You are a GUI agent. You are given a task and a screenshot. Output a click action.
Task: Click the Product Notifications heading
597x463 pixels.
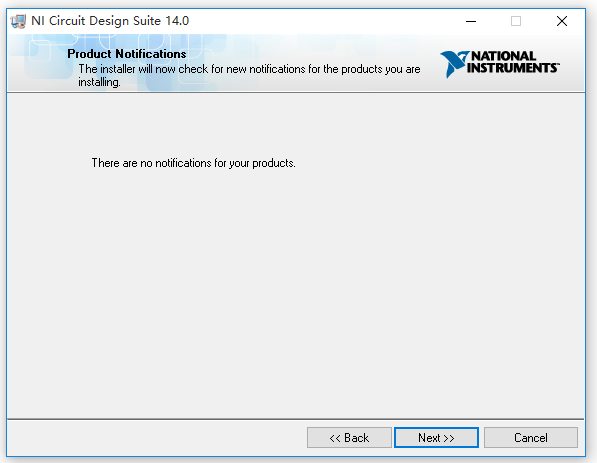[127, 54]
